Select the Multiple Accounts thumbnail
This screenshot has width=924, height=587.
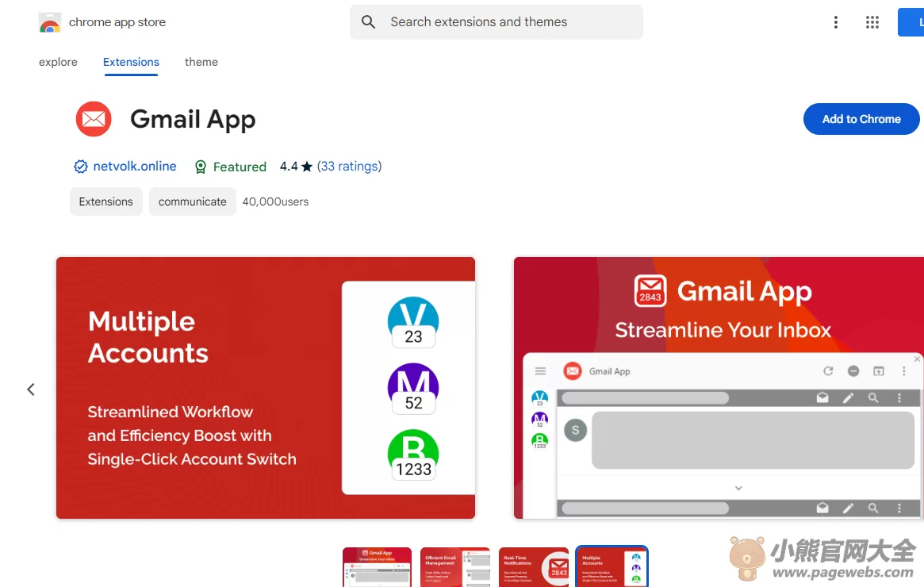(612, 567)
